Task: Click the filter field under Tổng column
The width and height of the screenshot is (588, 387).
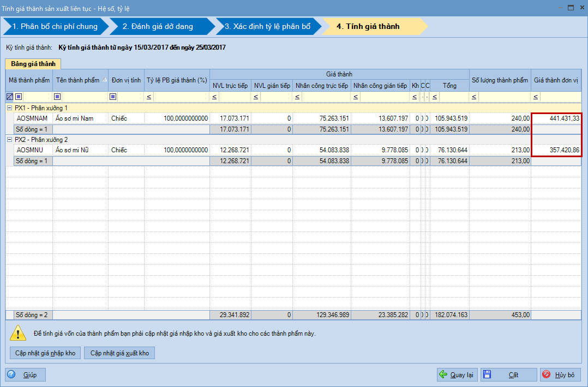Action: pos(454,97)
